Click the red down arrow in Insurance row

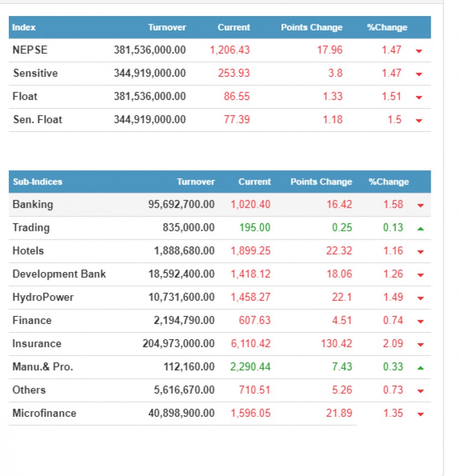(x=420, y=344)
